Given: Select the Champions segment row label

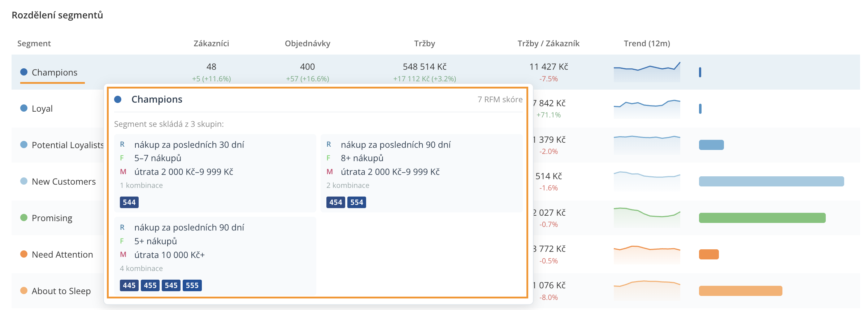Looking at the screenshot, I should tap(55, 72).
